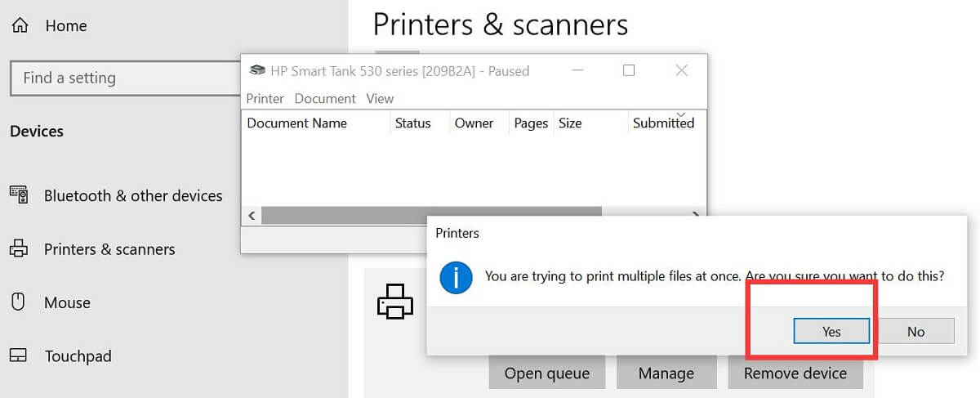Click the Submitted column header
The height and width of the screenshot is (398, 980).
click(663, 123)
